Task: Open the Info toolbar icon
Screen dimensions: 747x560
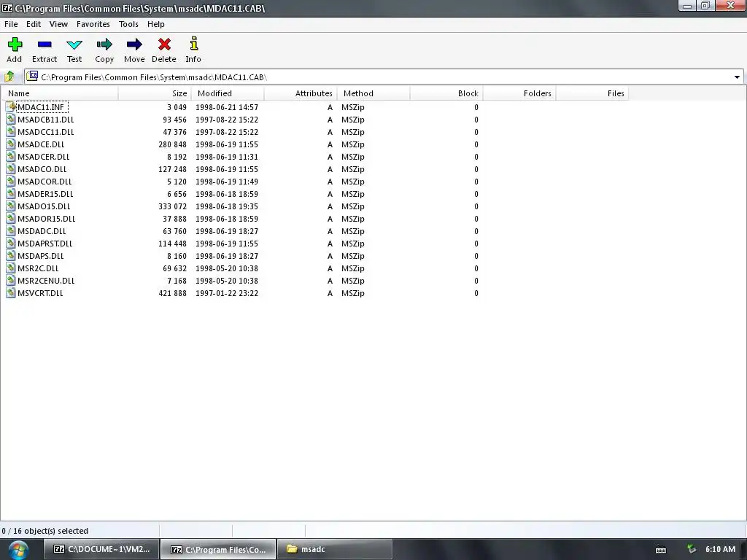Action: pyautogui.click(x=193, y=43)
